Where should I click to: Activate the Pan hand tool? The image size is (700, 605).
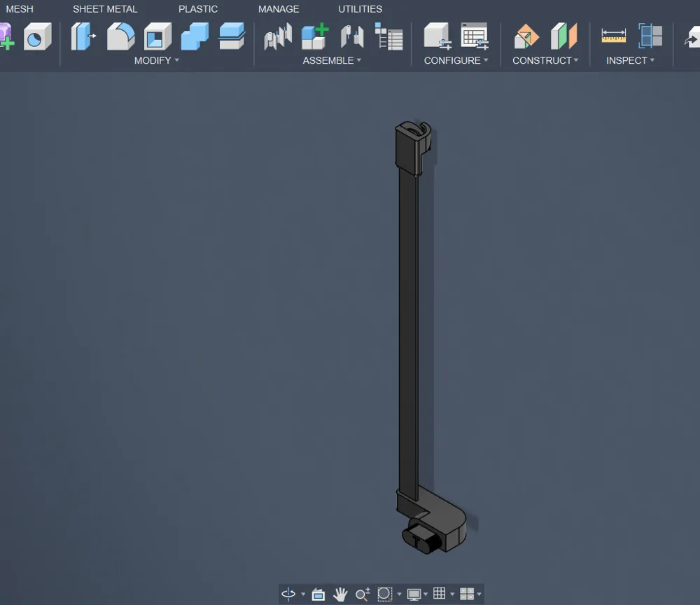340,594
